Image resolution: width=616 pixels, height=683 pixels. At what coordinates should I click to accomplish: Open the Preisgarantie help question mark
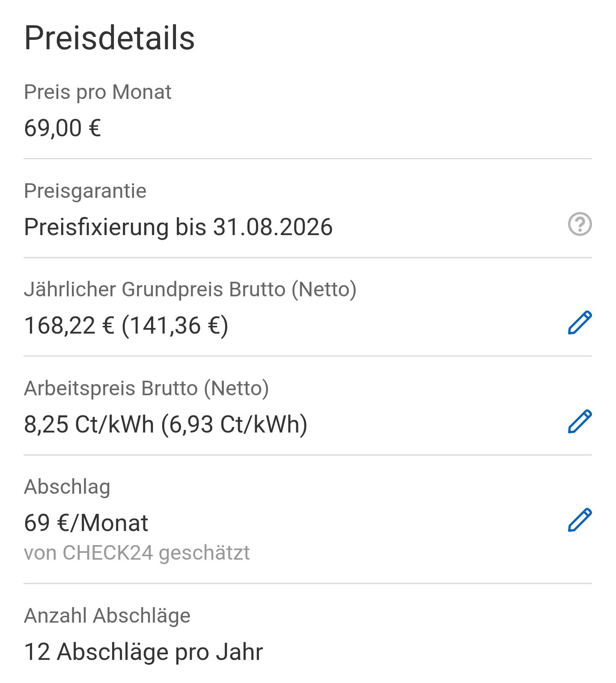tap(580, 224)
